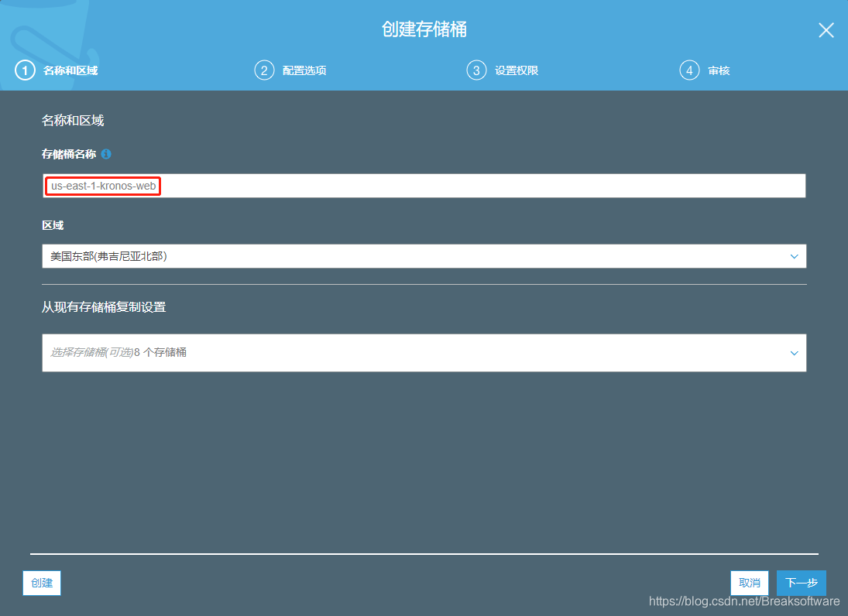Select step 4 circle icon
Image resolution: width=848 pixels, height=616 pixels.
pyautogui.click(x=689, y=70)
